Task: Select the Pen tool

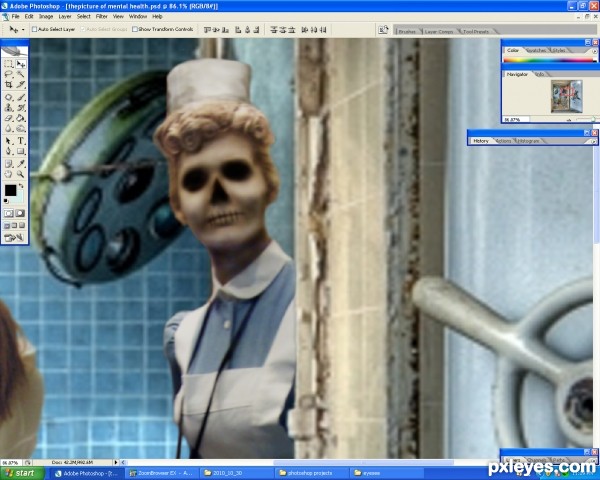Action: coord(9,151)
